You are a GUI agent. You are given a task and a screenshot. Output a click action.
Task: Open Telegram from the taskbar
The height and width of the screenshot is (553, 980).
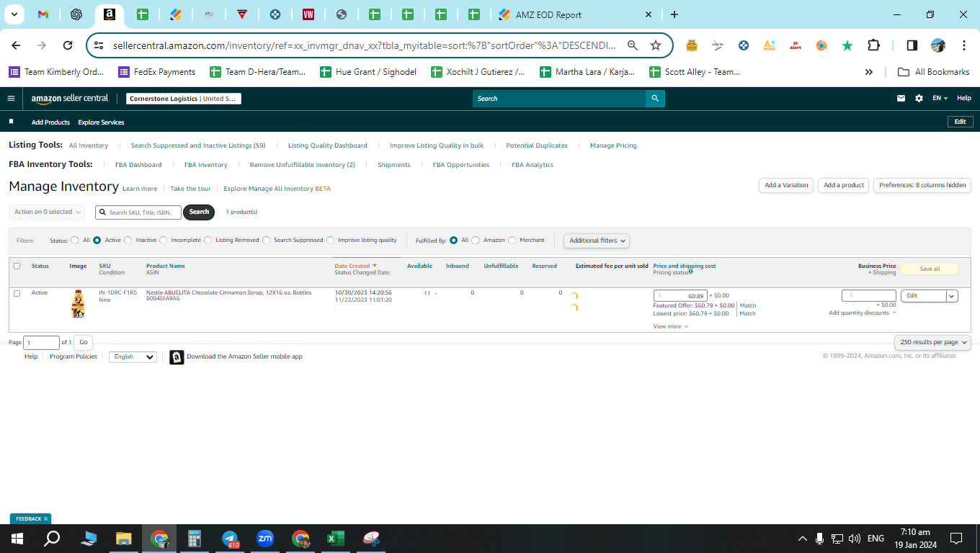pos(230,539)
